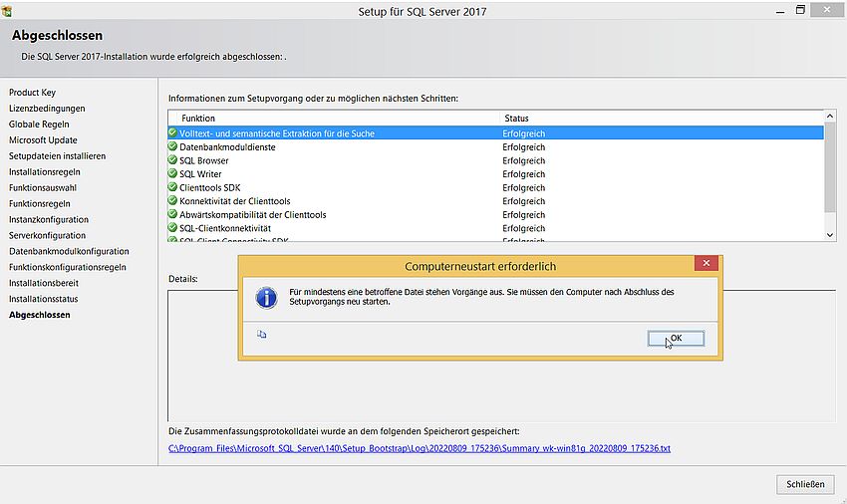Image resolution: width=847 pixels, height=504 pixels.
Task: Click the Funktionsauswahl step
Action: tap(43, 187)
